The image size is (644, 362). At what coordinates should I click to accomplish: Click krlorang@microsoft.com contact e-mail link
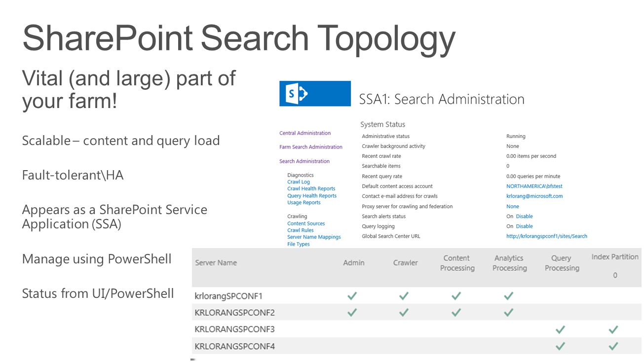(x=534, y=196)
